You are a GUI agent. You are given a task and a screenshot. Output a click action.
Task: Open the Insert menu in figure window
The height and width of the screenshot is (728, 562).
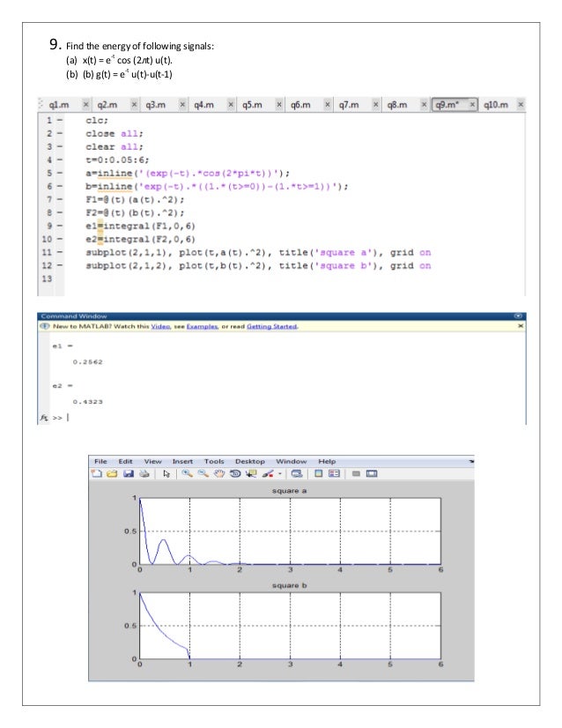click(182, 461)
